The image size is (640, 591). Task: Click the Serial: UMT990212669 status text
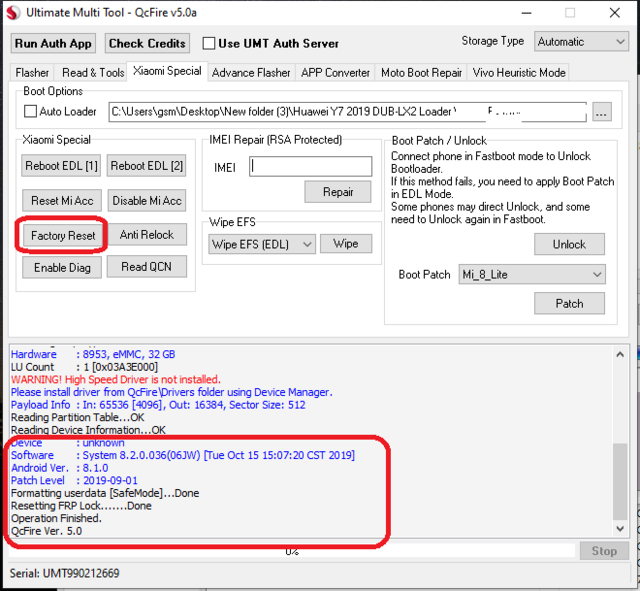point(64,573)
